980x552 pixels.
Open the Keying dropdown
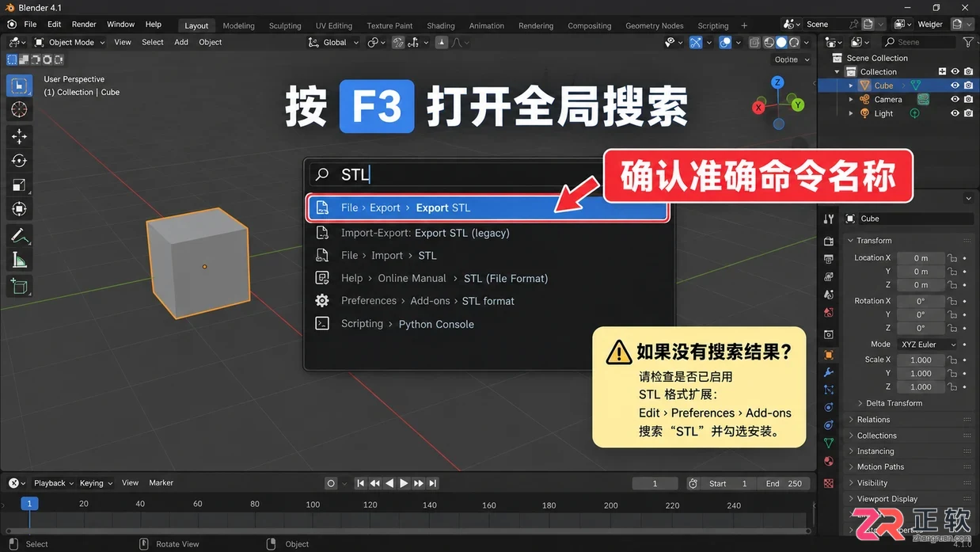pos(95,483)
